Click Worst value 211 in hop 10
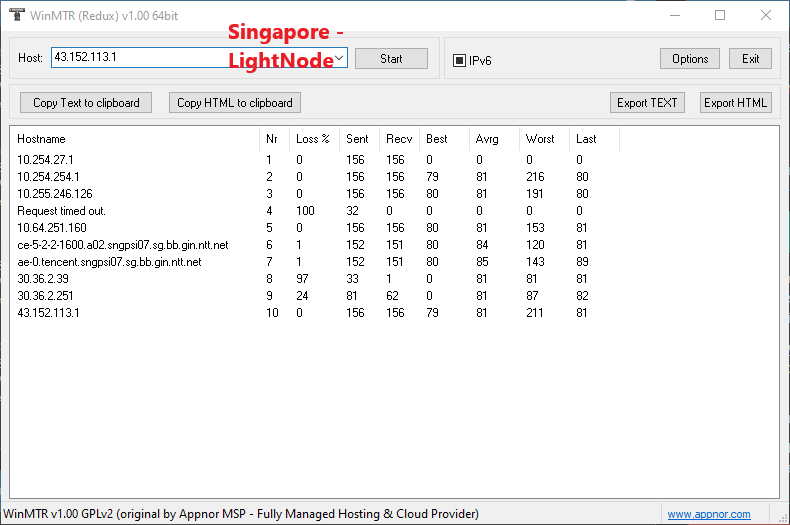This screenshot has width=790, height=525. 535,313
